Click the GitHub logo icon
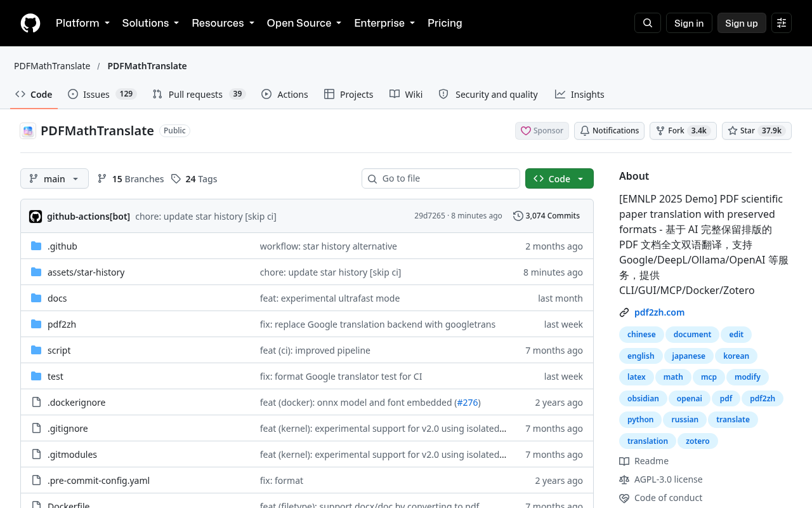The width and height of the screenshot is (812, 508). point(30,23)
